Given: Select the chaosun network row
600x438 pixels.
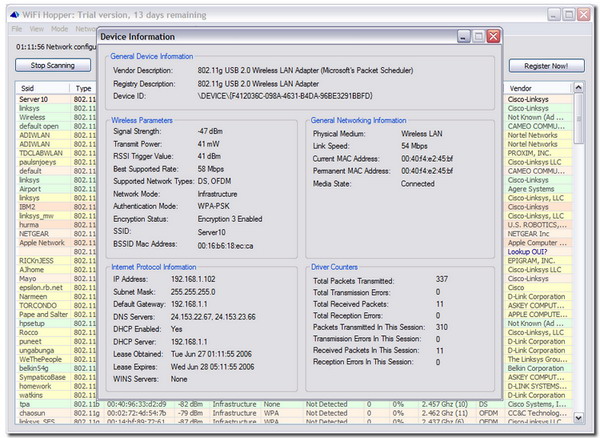Looking at the screenshot, I should (295, 413).
